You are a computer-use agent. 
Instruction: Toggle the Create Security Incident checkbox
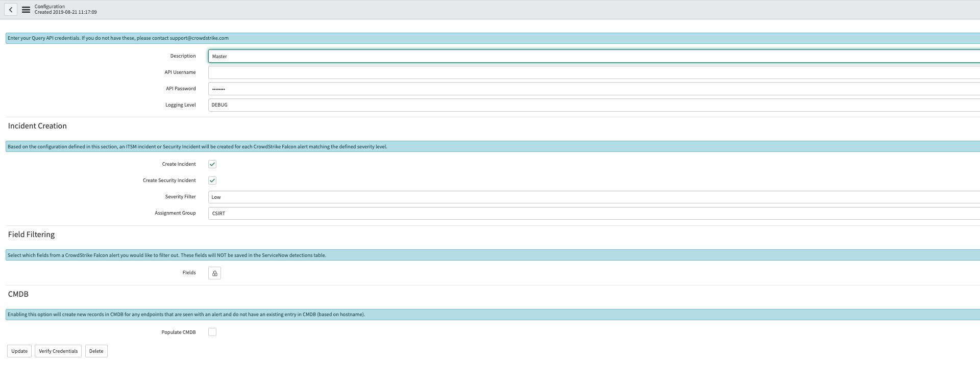(212, 180)
